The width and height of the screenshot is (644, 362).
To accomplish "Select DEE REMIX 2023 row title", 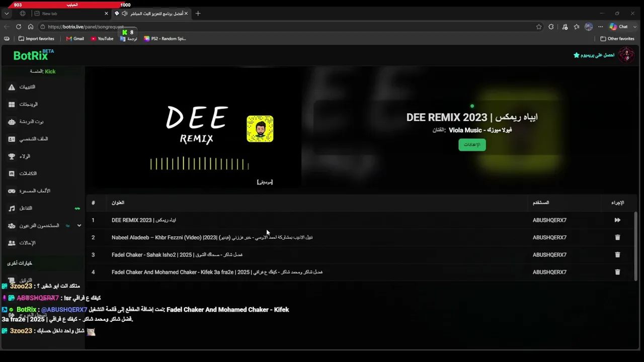I will (144, 220).
